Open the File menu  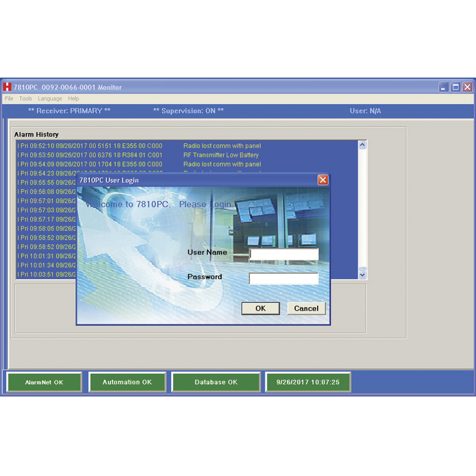pyautogui.click(x=9, y=99)
